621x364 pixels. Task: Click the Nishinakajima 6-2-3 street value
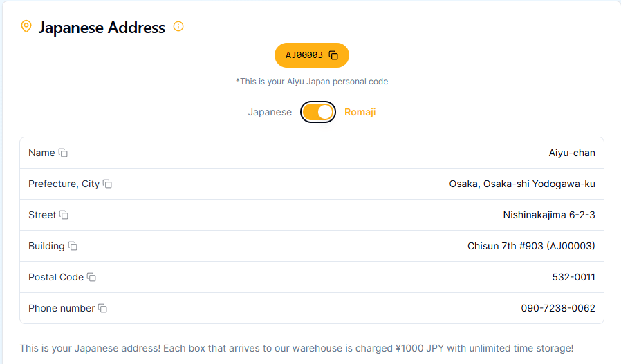coord(549,215)
